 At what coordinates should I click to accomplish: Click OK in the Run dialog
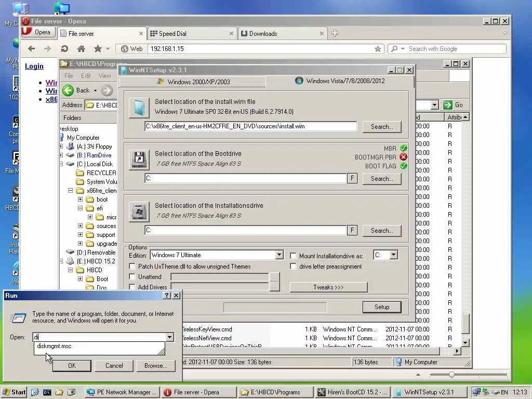[72, 365]
